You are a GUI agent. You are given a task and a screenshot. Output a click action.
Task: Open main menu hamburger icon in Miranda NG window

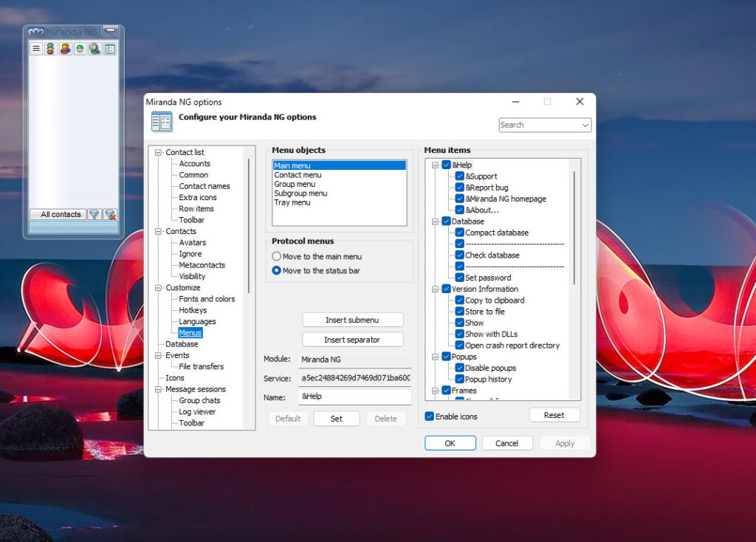(36, 49)
